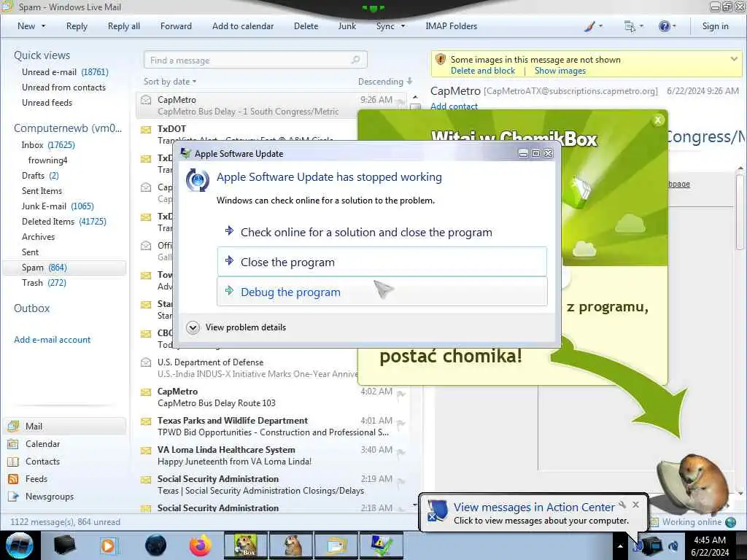Screen dimensions: 747x560
Task: Click the security shield icon in image warning bar
Action: (x=441, y=60)
